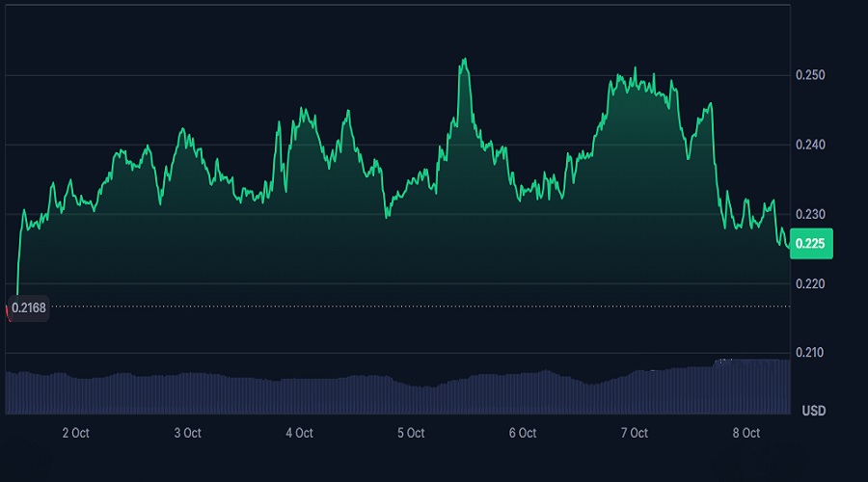Click the USD currency label

[813, 411]
